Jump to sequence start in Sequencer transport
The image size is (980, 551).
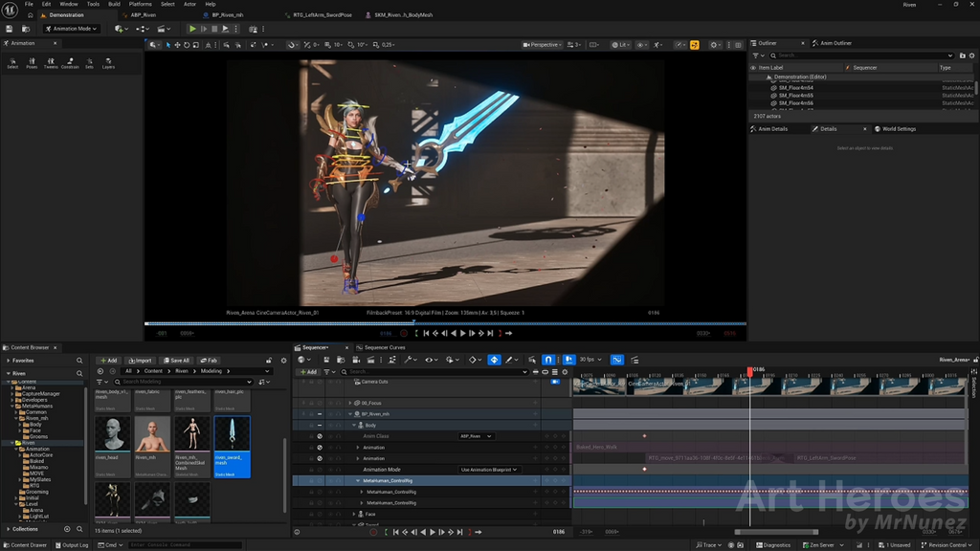pos(395,532)
